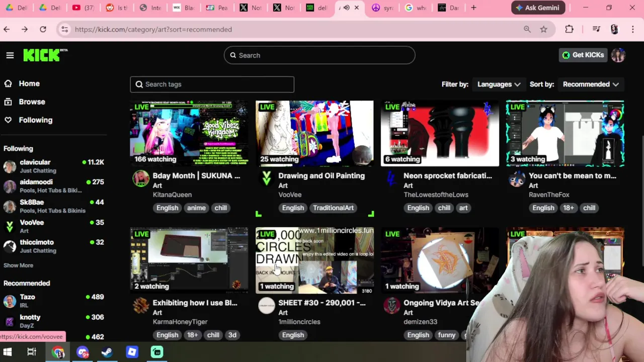This screenshot has width=644, height=362.
Task: Focus the main Search field
Action: click(x=319, y=55)
